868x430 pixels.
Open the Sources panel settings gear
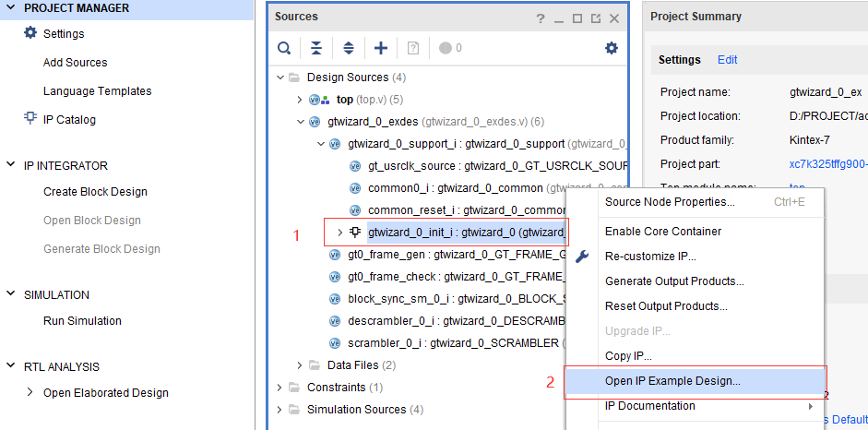point(612,49)
